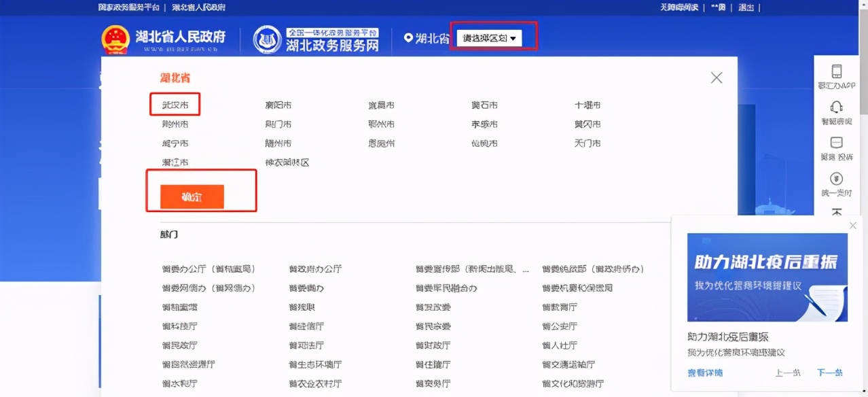Image resolution: width=868 pixels, height=397 pixels.
Task: Select the 统一支付 payment icon
Action: pyautogui.click(x=836, y=181)
